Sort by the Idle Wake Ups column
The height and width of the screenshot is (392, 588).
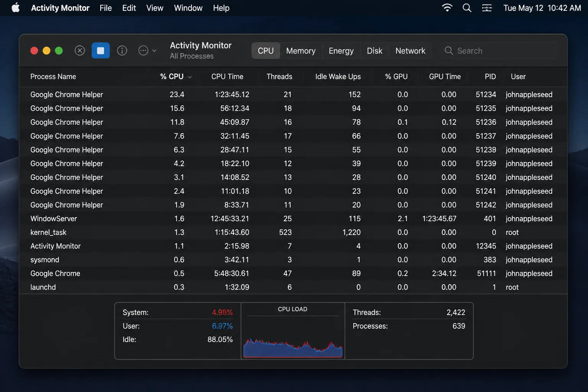pyautogui.click(x=338, y=77)
